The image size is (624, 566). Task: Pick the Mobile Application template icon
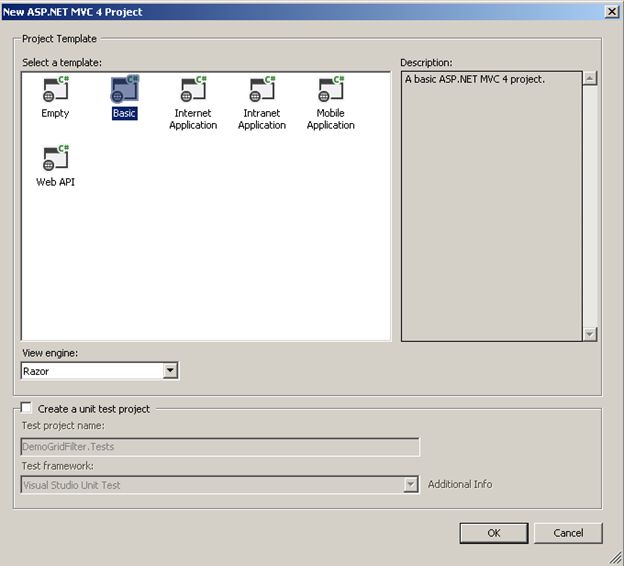331,89
